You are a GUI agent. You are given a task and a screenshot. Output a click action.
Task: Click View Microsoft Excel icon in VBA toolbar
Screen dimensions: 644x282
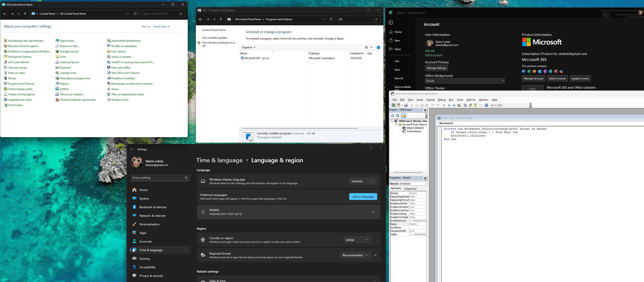click(393, 105)
